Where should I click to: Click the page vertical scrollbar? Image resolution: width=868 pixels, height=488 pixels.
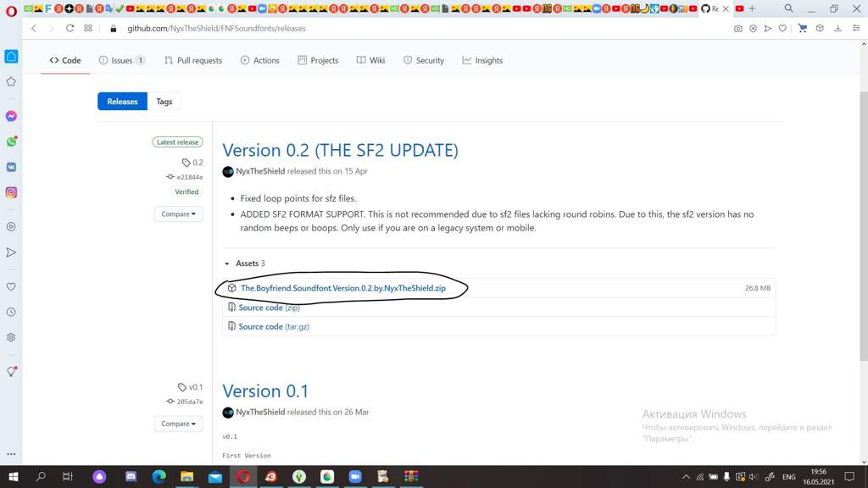[864, 227]
